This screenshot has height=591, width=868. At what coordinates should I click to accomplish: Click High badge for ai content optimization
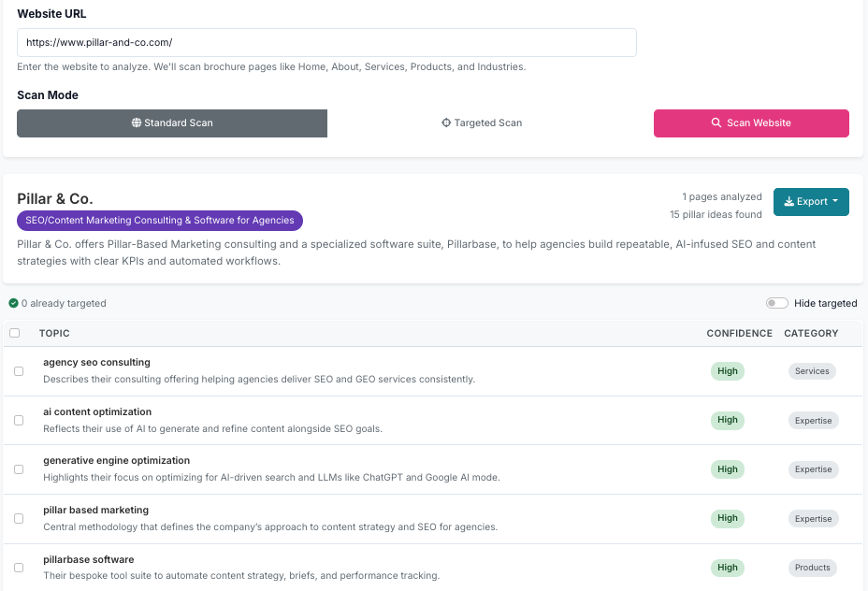pos(728,420)
